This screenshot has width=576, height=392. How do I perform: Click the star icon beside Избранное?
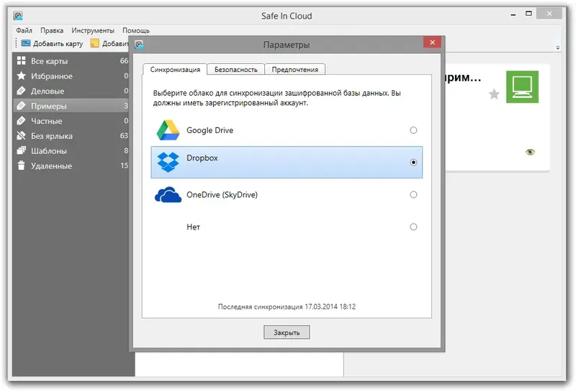[22, 76]
